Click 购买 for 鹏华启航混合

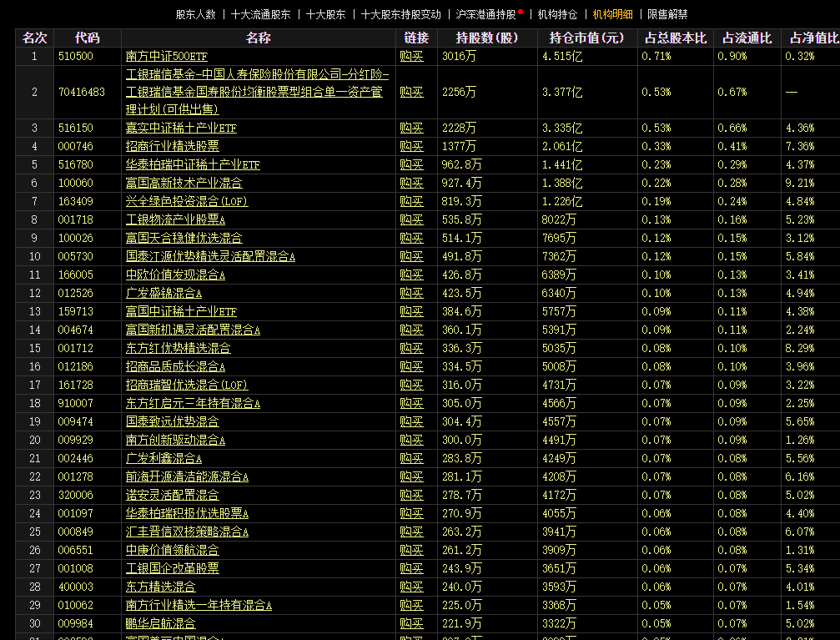pos(412,623)
